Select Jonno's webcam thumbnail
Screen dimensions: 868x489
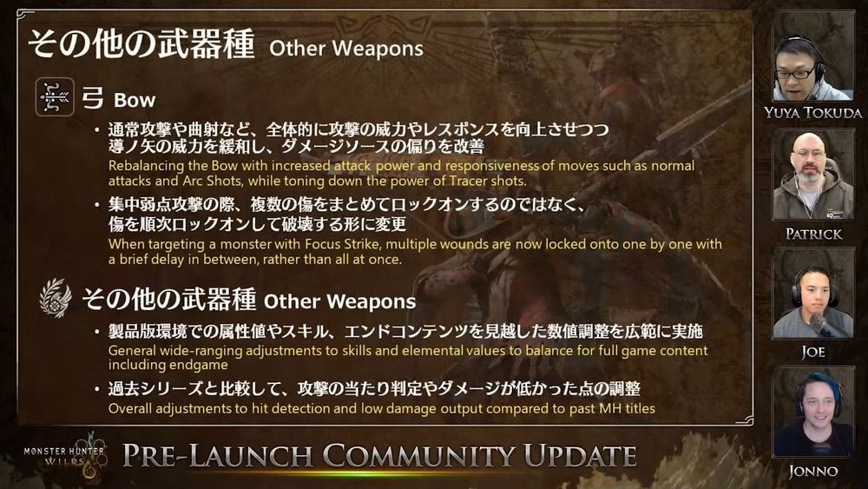click(813, 412)
